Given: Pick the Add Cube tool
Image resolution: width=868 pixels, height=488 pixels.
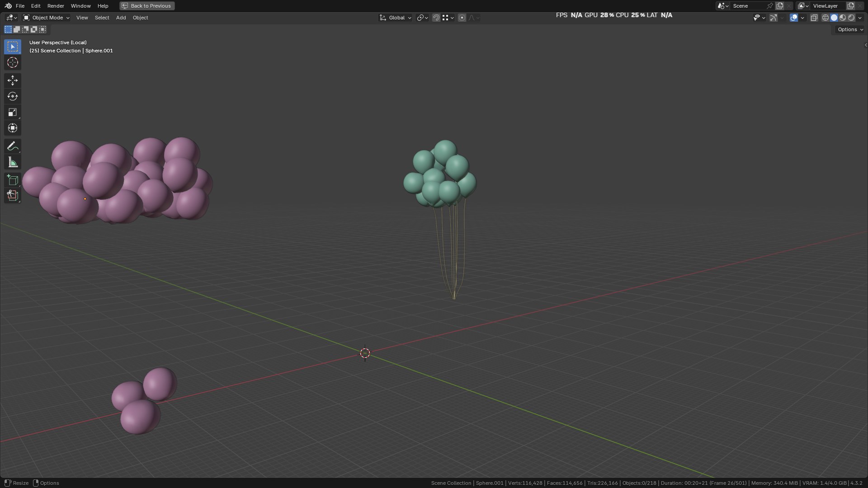Looking at the screenshot, I should [x=13, y=180].
